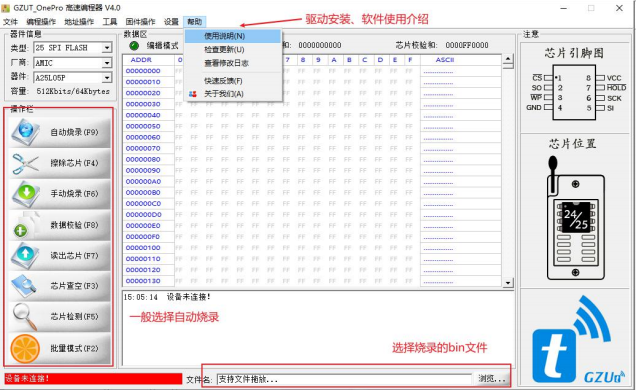Click the GZUT OnePro title bar app icon
This screenshot has height=390, width=636.
6,8
